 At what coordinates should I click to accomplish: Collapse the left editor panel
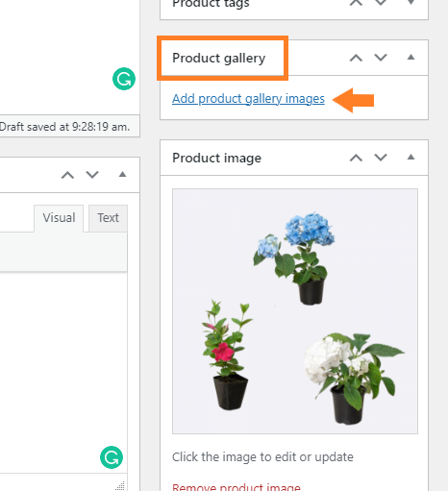(122, 174)
